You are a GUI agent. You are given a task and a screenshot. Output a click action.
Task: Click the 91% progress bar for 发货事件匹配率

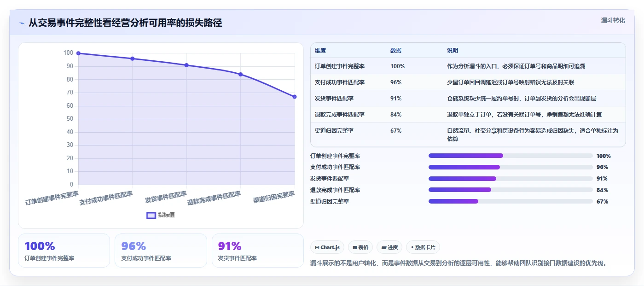(x=511, y=179)
